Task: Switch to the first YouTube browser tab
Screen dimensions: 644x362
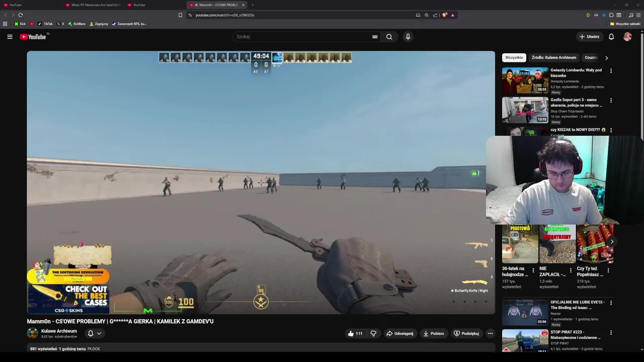Action: click(30, 5)
